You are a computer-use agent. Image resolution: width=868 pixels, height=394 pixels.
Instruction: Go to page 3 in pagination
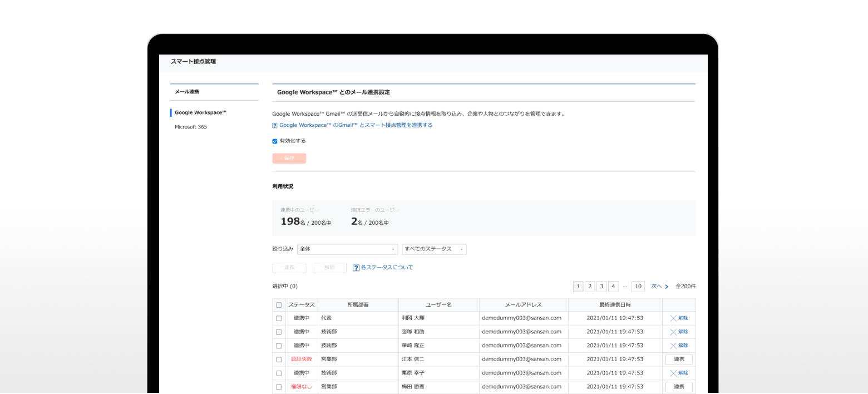pos(601,287)
